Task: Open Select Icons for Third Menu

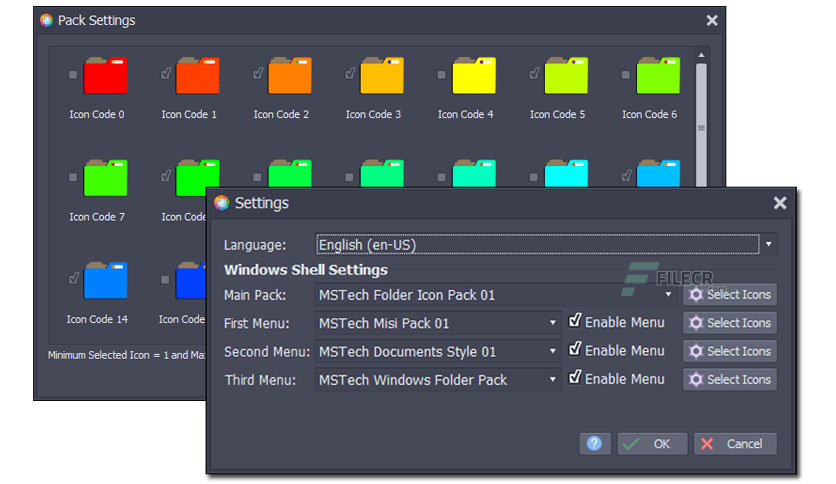Action: click(x=730, y=379)
